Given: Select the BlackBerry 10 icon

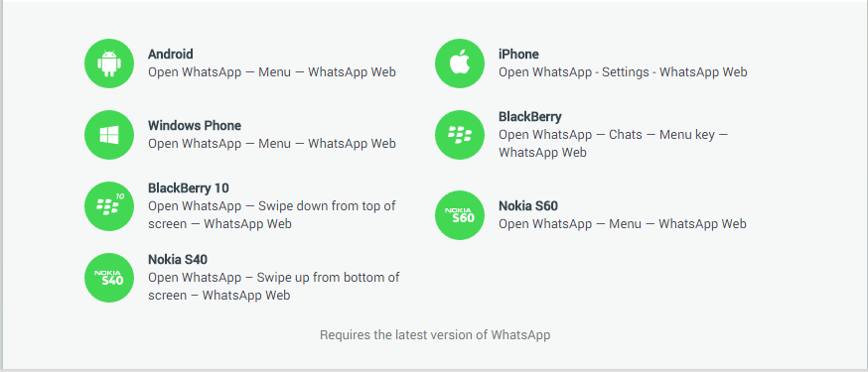Looking at the screenshot, I should coord(109,206).
